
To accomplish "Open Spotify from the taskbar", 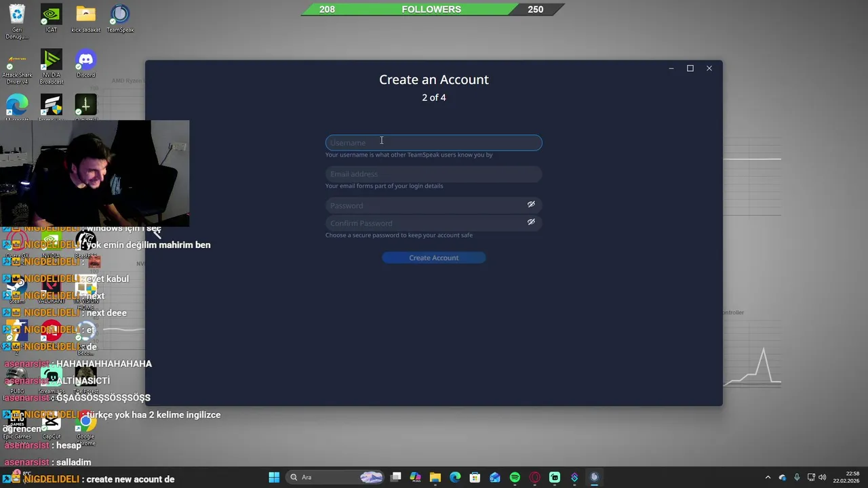I will [515, 477].
